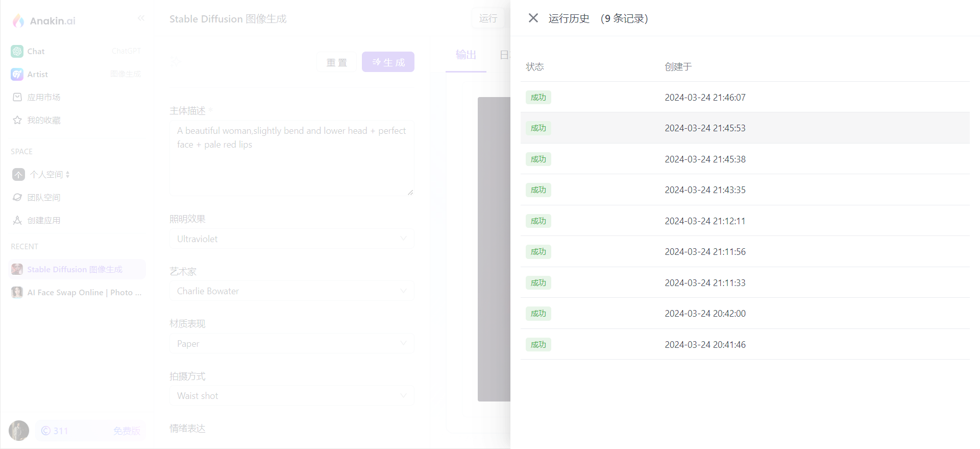Close the run history panel
This screenshot has height=449, width=980.
[x=533, y=18]
